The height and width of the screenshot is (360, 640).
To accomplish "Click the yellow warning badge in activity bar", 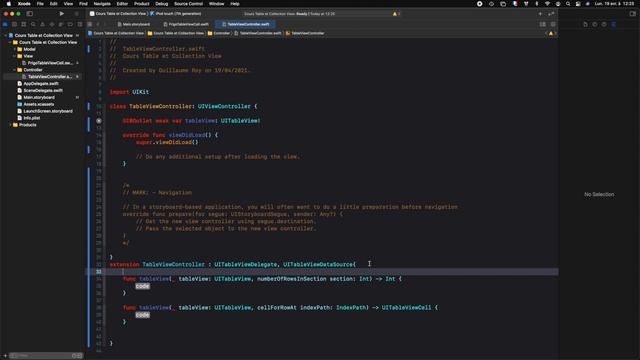I will tap(395, 14).
